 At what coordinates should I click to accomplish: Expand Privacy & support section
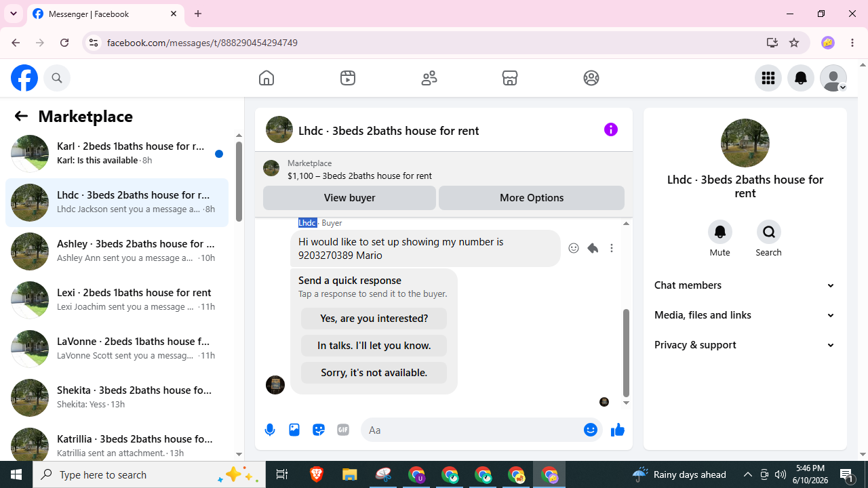(x=745, y=345)
